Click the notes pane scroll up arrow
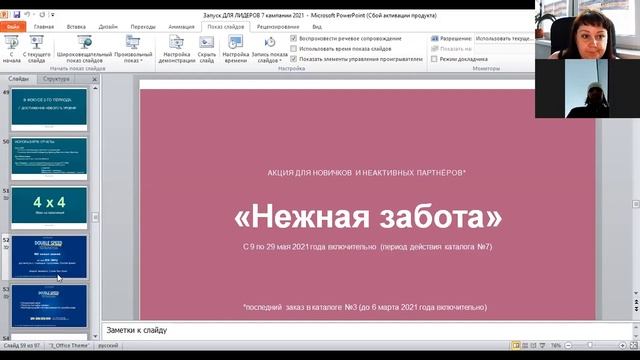Screen dimensions: 640x360 [636, 326]
